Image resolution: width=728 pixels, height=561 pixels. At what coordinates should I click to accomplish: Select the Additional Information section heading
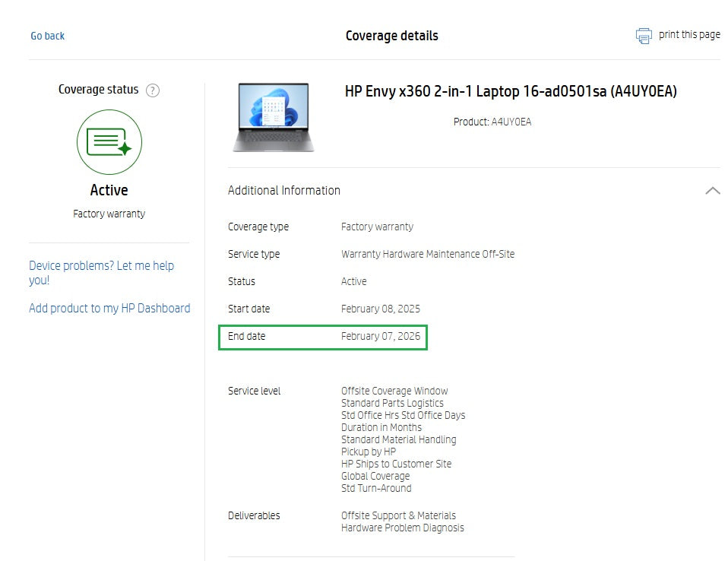[x=283, y=190]
